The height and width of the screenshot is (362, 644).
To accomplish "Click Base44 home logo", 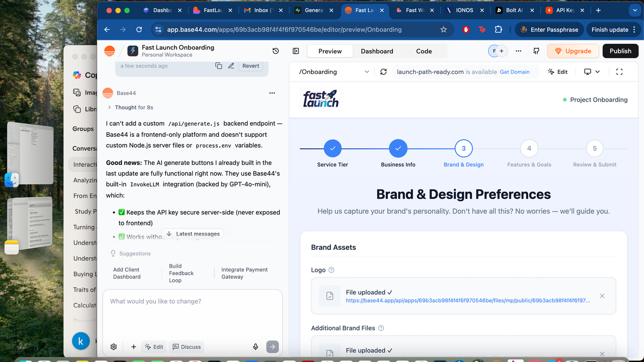I will pos(109,51).
